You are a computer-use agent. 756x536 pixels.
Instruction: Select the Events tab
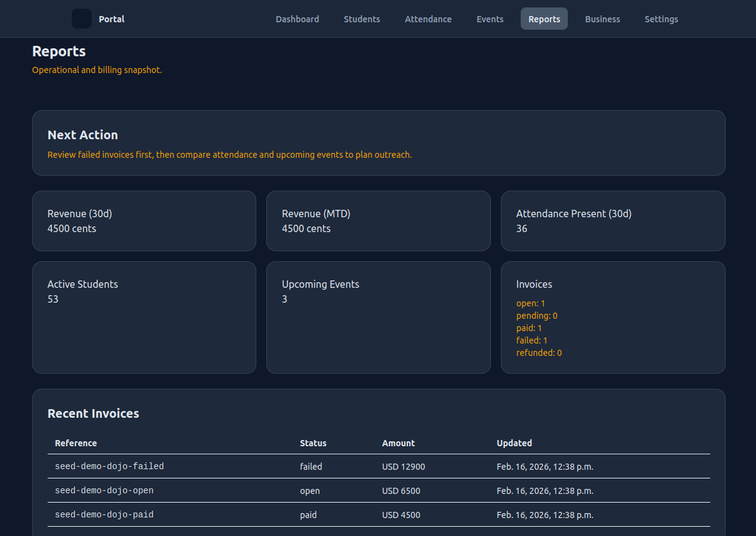[x=490, y=19]
